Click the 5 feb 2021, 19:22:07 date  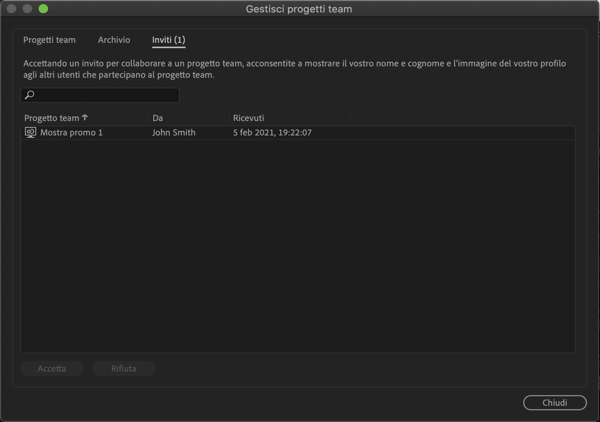(x=272, y=132)
